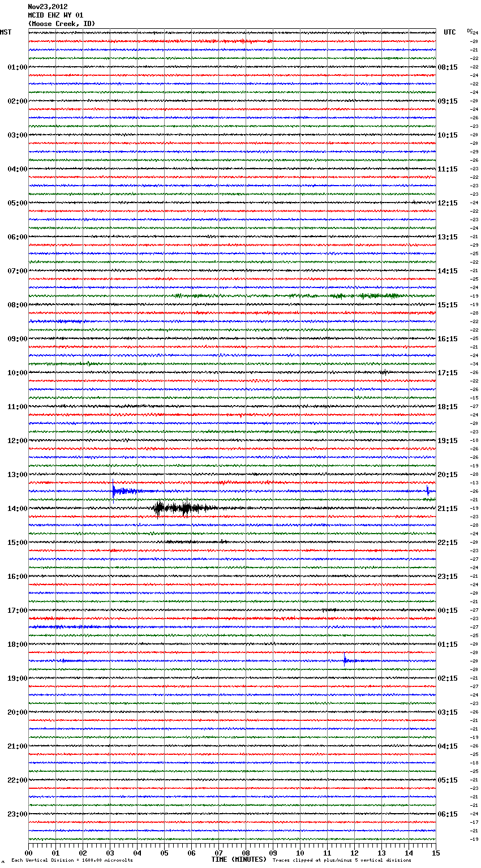Click the Each Vertical Division scale note
The image size is (481, 868).
click(72, 861)
